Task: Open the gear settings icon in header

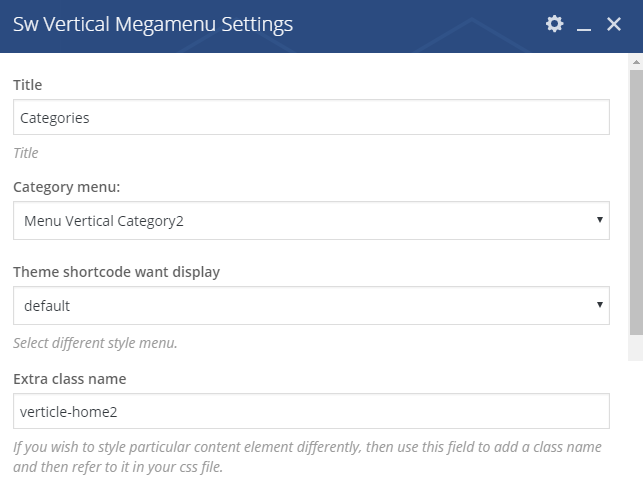Action: 554,24
